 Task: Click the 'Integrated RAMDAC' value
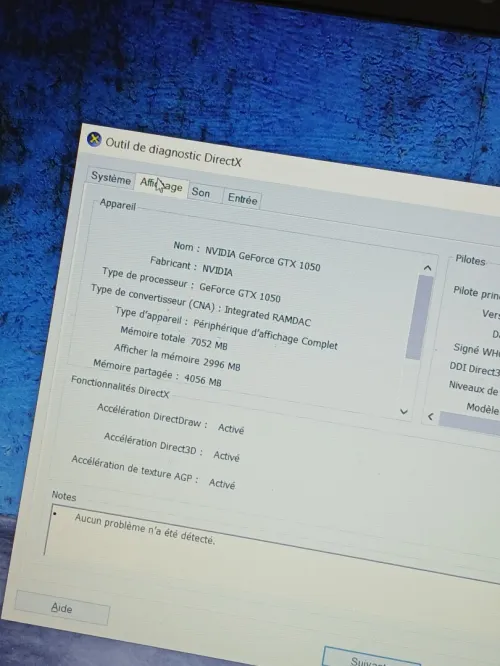pyautogui.click(x=268, y=316)
